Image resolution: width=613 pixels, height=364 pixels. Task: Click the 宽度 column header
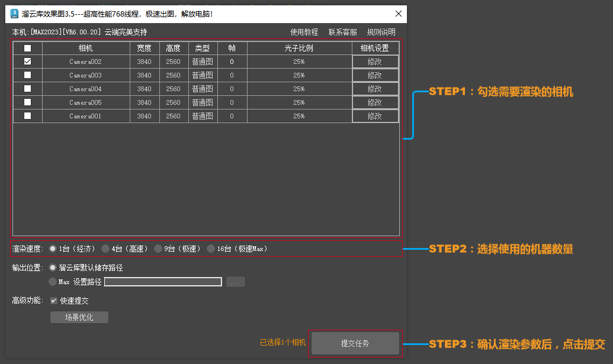coord(145,48)
